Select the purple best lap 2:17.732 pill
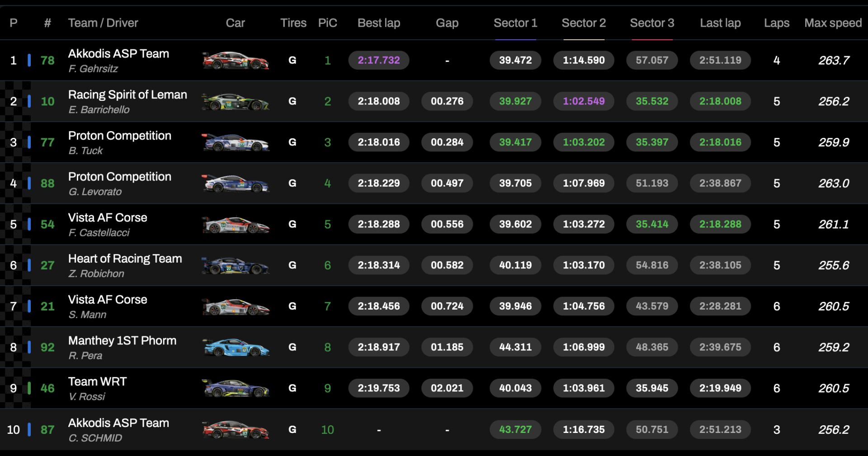This screenshot has width=868, height=456. [379, 60]
